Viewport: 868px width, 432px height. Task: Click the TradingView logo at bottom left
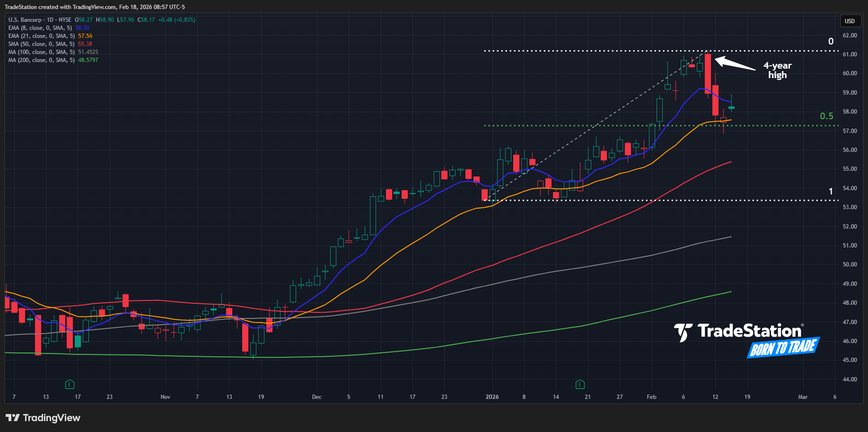[x=43, y=418]
